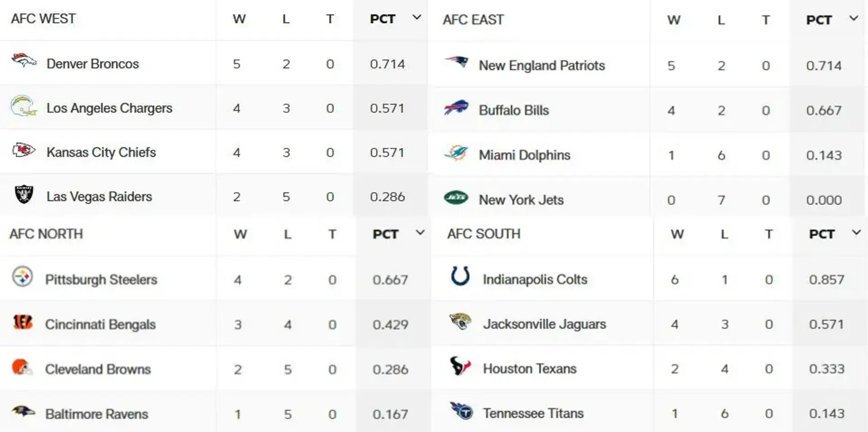This screenshot has width=868, height=432.
Task: Click the Tennessee Titans logo
Action: [461, 410]
